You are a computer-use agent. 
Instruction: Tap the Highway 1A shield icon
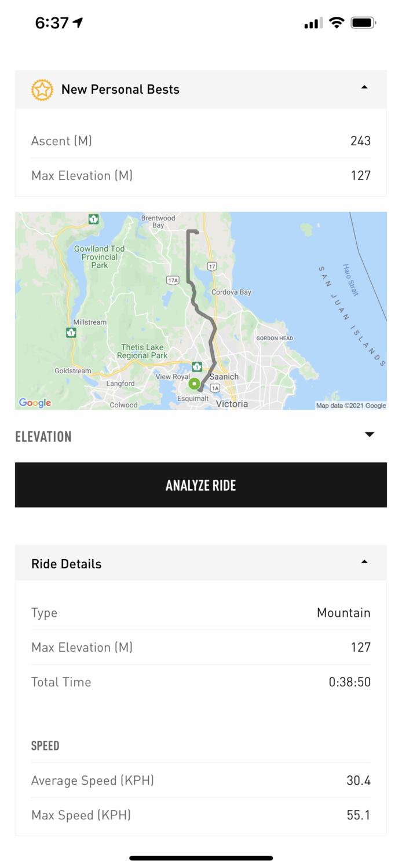(215, 388)
